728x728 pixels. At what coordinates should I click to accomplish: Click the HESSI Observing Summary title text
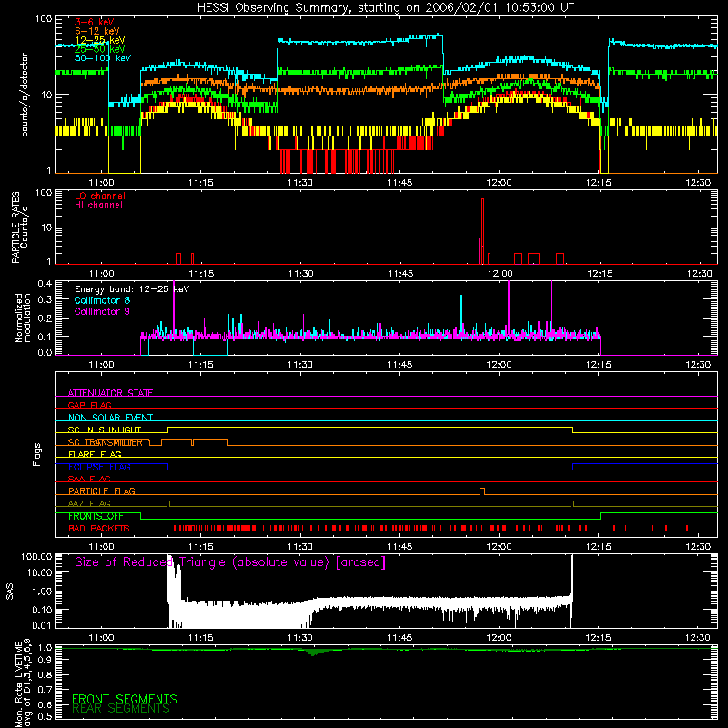coord(385,8)
